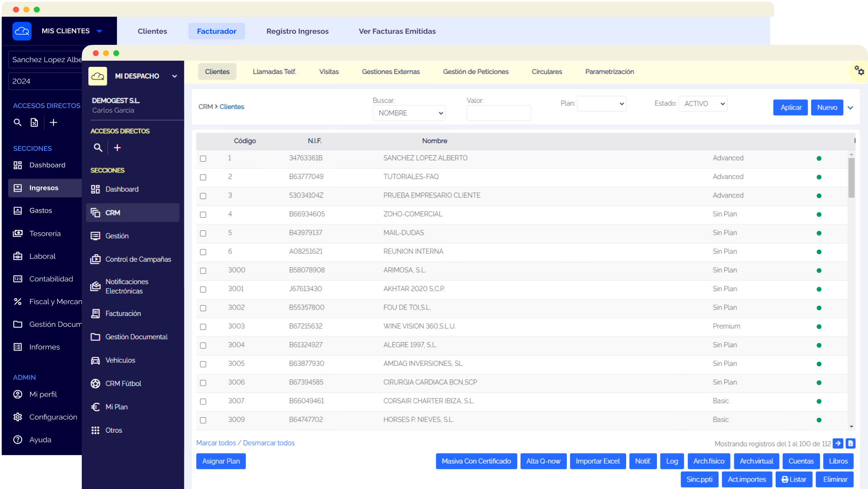Open the Buscar NOMBRE dropdown

(x=409, y=113)
